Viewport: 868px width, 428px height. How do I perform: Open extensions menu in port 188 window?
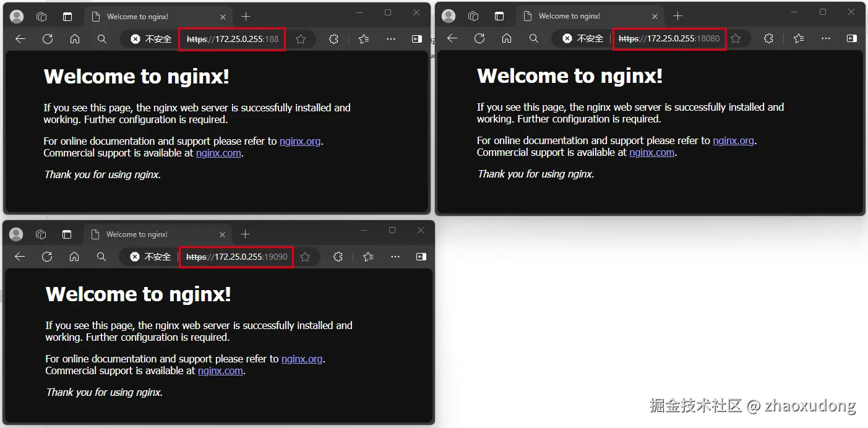tap(333, 39)
